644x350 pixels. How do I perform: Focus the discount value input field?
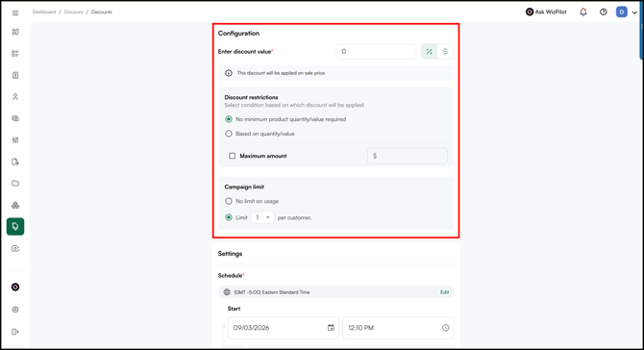[376, 51]
